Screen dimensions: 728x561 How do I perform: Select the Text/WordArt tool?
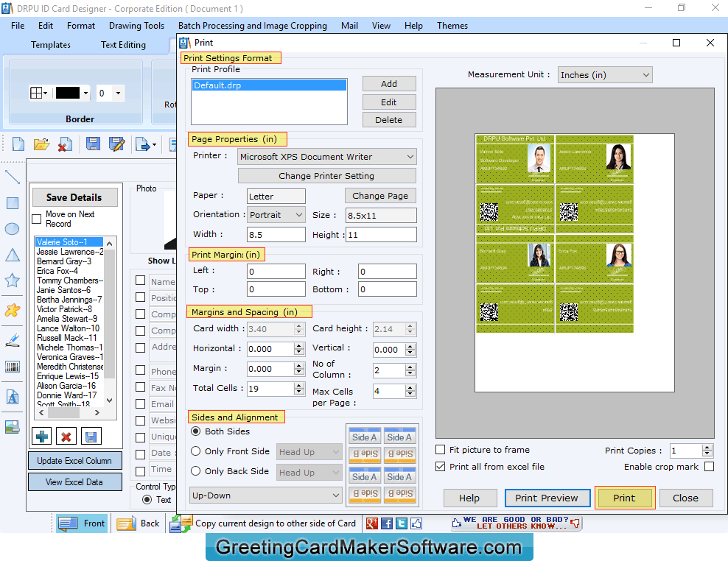pyautogui.click(x=12, y=398)
